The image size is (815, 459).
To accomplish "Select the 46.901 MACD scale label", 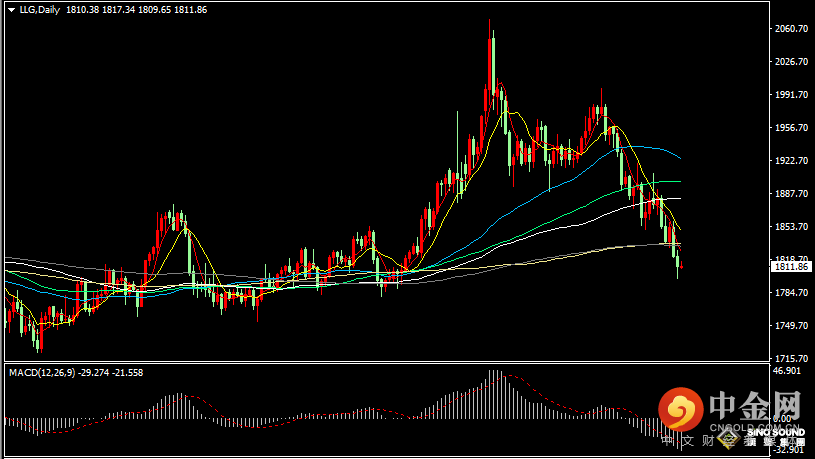I will (x=787, y=371).
